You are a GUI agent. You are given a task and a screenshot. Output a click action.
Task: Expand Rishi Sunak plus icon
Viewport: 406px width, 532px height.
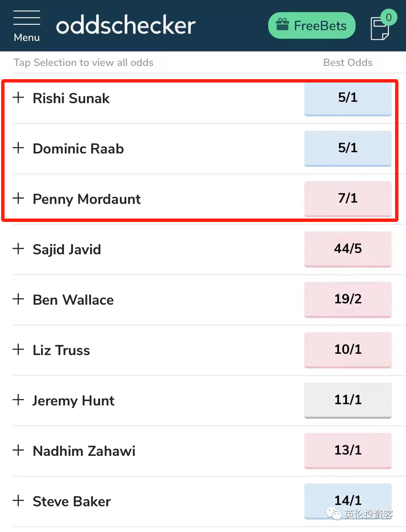click(18, 98)
